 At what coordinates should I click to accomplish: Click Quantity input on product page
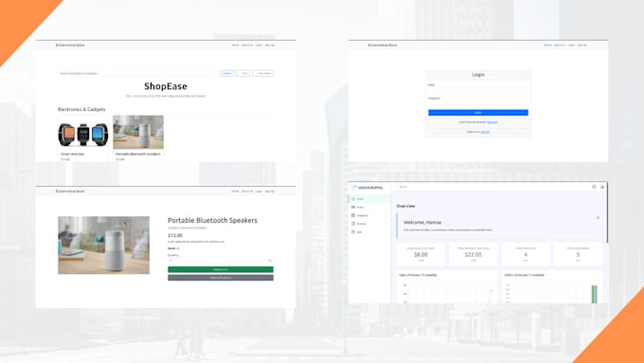click(221, 261)
